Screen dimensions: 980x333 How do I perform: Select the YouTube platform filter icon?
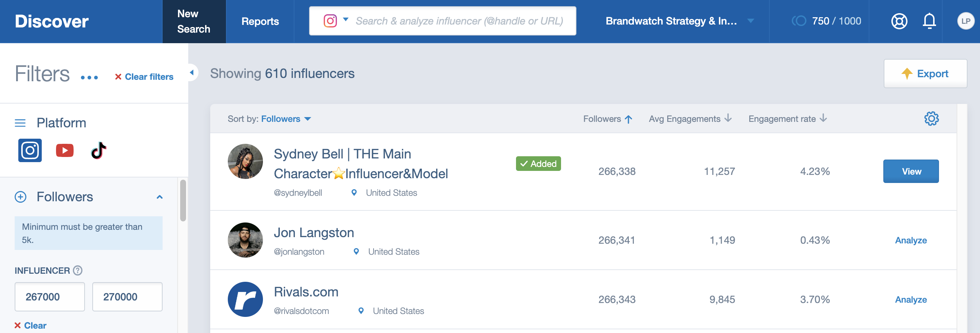(65, 150)
